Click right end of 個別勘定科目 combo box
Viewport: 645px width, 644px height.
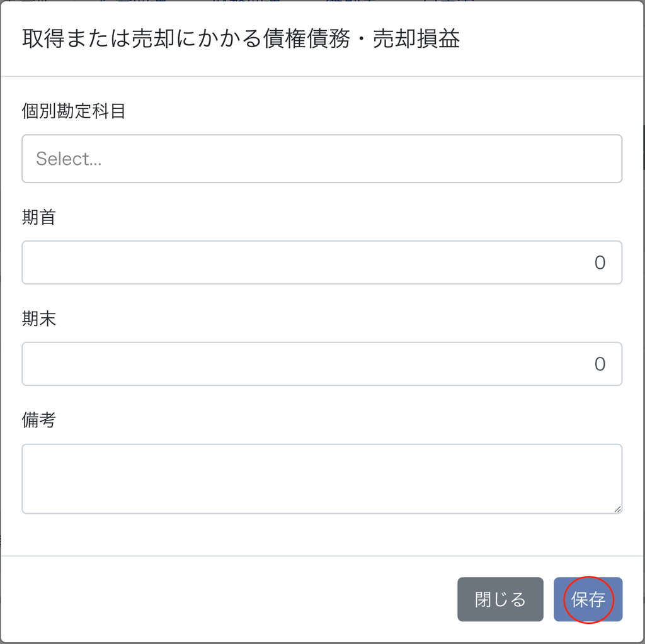605,159
